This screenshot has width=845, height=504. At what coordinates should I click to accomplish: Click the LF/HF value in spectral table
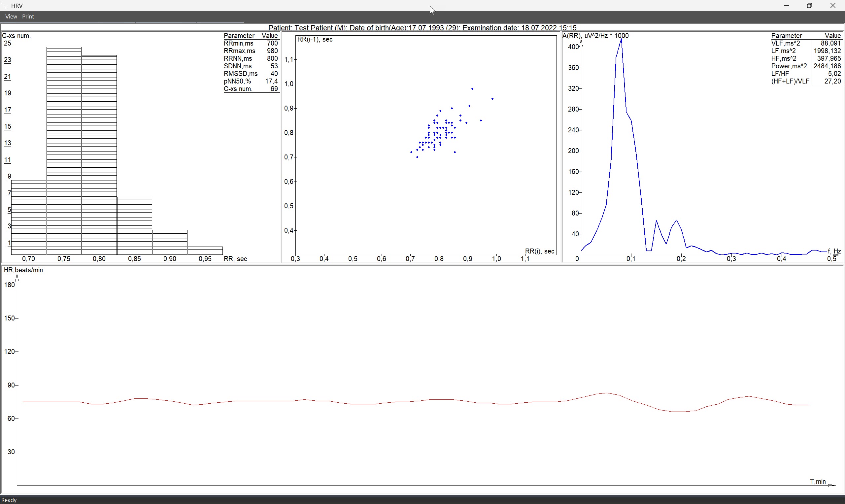click(834, 74)
